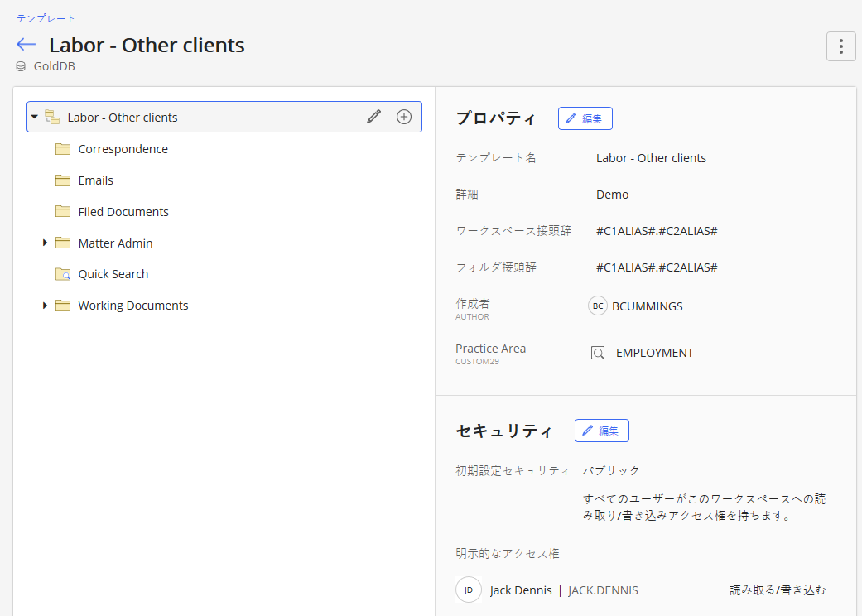Open the three-dot more options menu

[840, 46]
